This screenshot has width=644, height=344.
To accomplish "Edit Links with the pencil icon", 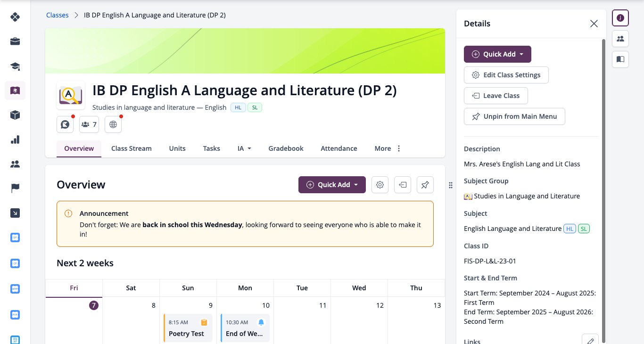I will [x=590, y=340].
